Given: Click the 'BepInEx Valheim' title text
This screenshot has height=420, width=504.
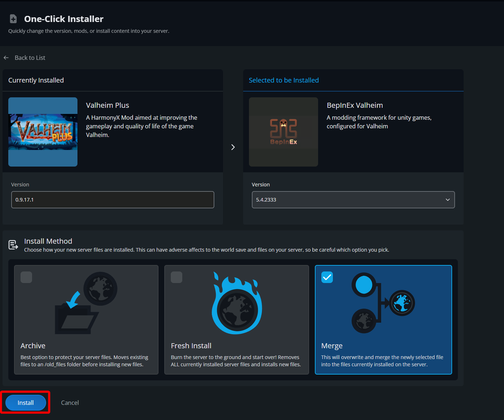Looking at the screenshot, I should [355, 105].
